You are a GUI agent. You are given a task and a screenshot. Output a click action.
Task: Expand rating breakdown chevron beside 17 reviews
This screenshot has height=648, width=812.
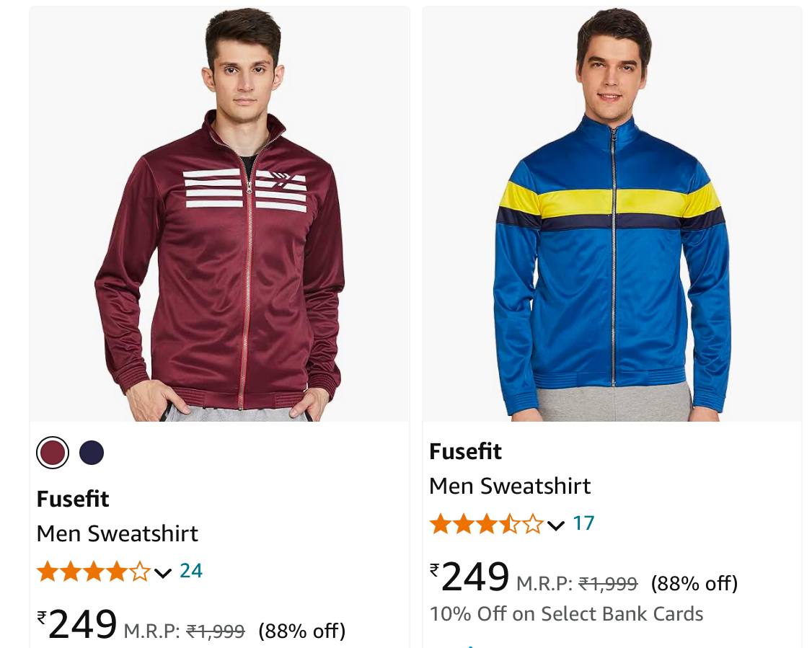pyautogui.click(x=555, y=525)
